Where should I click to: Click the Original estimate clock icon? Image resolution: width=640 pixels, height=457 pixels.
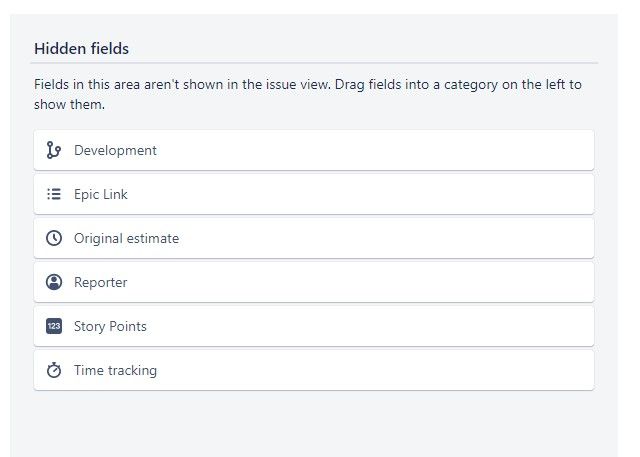[54, 238]
